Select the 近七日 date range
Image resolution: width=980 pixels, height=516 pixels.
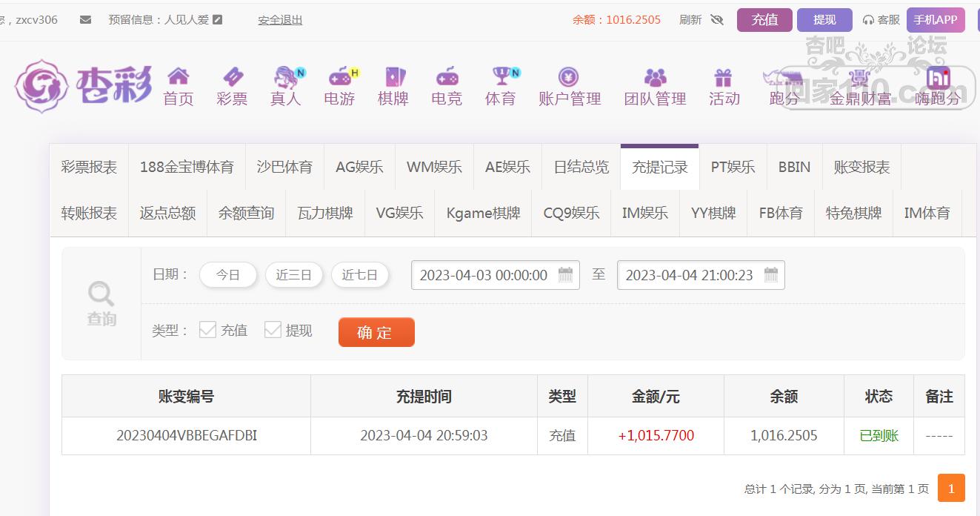click(x=359, y=275)
